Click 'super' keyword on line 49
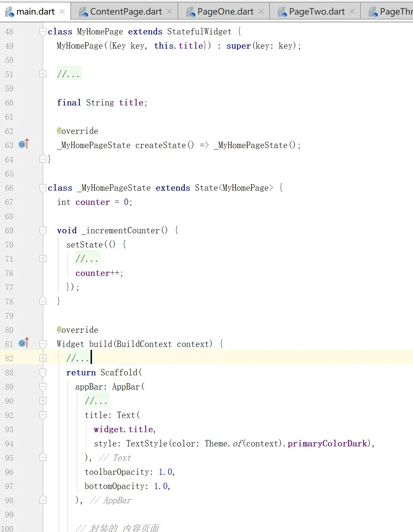This screenshot has height=532, width=413. [x=239, y=46]
